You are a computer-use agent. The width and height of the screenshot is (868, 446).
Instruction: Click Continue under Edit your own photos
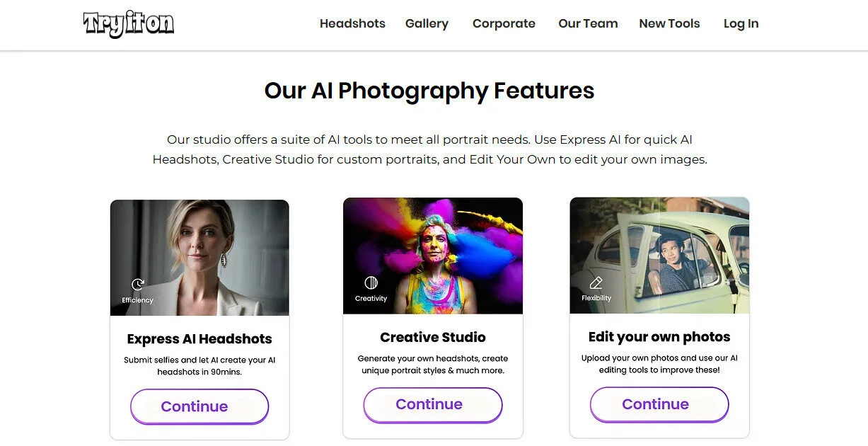[659, 404]
